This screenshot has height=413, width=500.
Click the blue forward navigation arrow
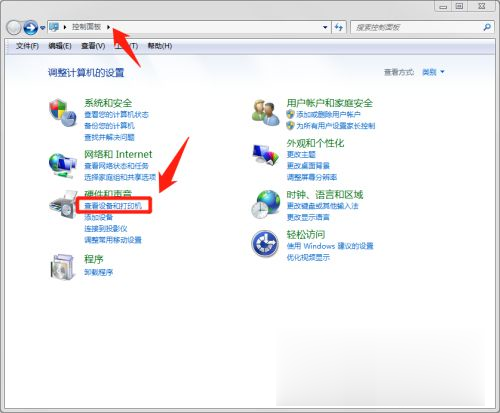point(31,28)
